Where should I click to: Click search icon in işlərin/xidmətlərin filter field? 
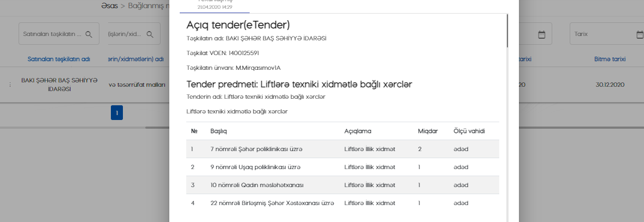(149, 34)
